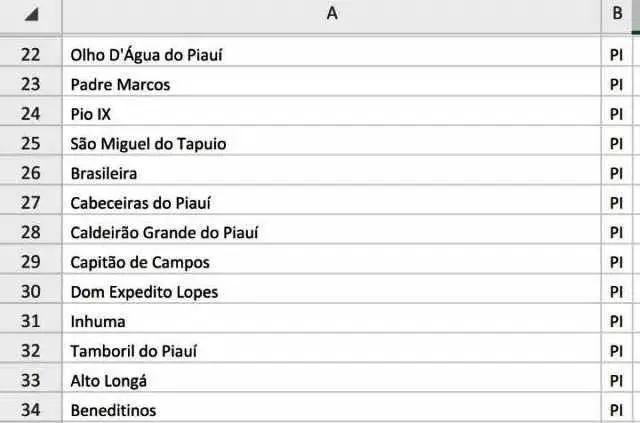
Task: Click Caldeirão Grande do Piauí cell
Action: coord(331,232)
